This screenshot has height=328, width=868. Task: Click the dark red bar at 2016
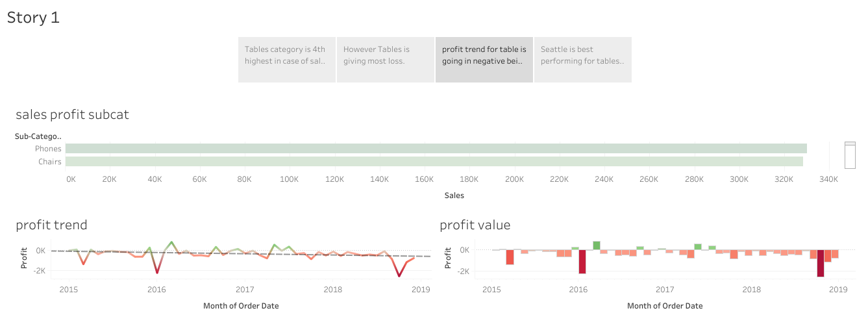pyautogui.click(x=582, y=261)
